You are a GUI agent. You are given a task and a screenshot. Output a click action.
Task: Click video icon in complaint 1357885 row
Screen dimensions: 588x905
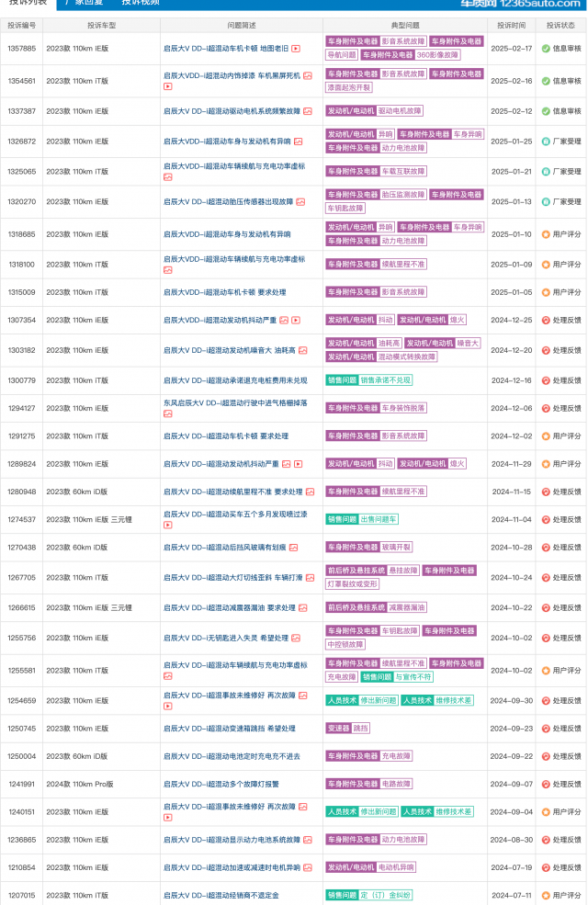tap(296, 49)
